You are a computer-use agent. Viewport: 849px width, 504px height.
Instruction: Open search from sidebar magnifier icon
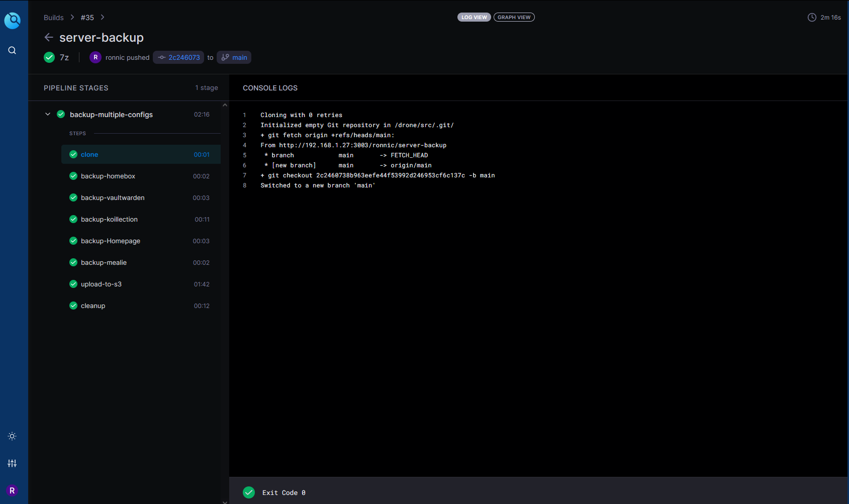point(12,50)
